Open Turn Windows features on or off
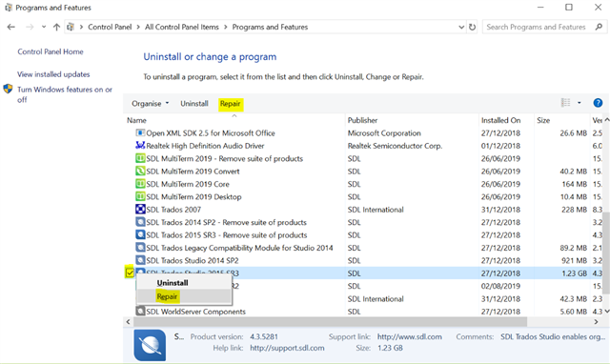Image resolution: width=610 pixels, height=364 pixels. [x=65, y=94]
